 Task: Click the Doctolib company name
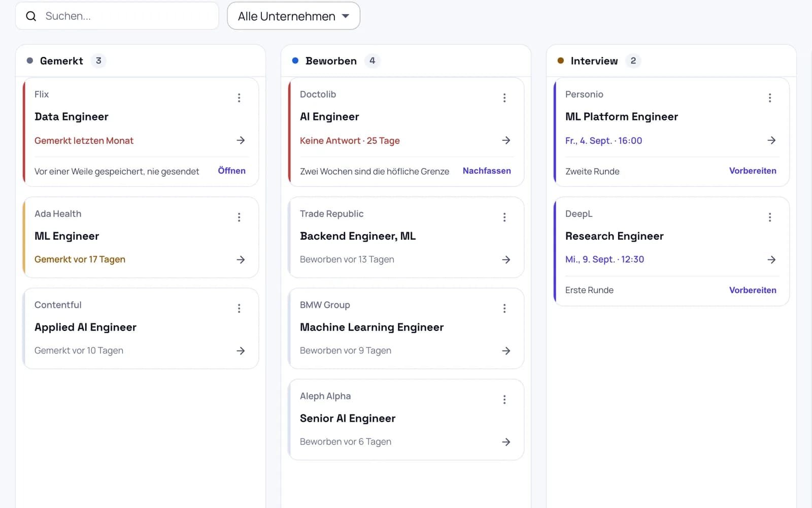(x=318, y=94)
